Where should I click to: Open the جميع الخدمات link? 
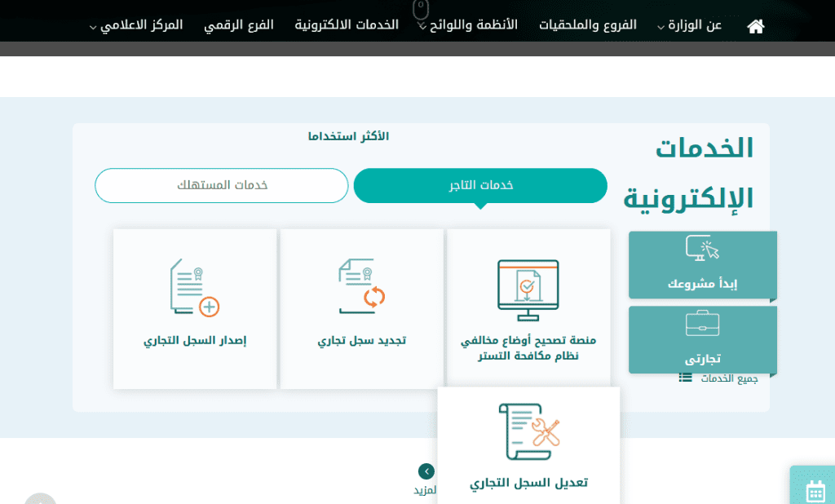tap(729, 378)
